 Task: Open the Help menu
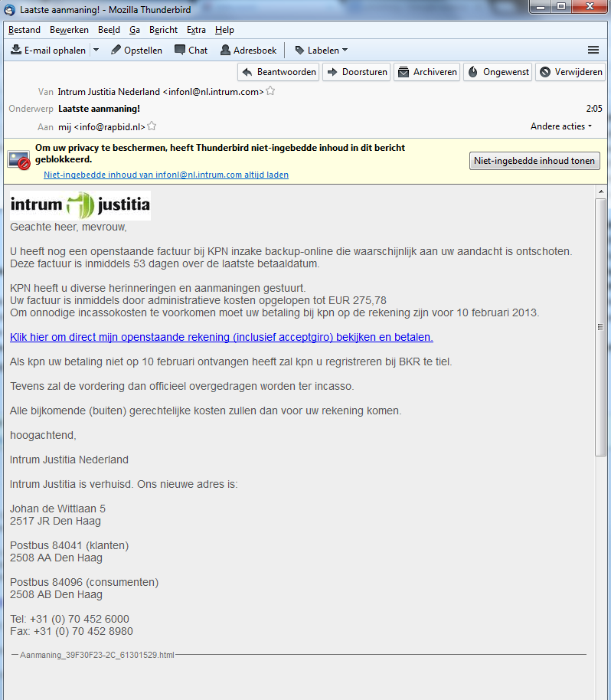pyautogui.click(x=224, y=30)
